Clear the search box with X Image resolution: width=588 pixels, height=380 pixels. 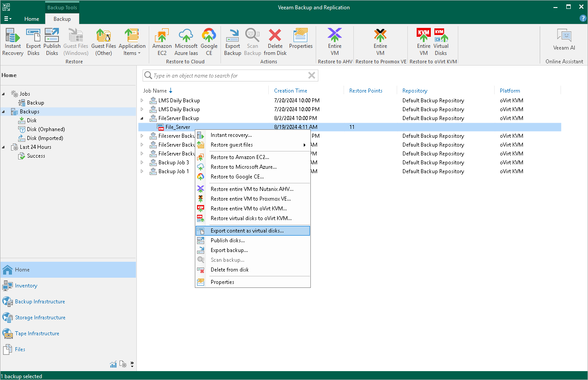(x=312, y=76)
